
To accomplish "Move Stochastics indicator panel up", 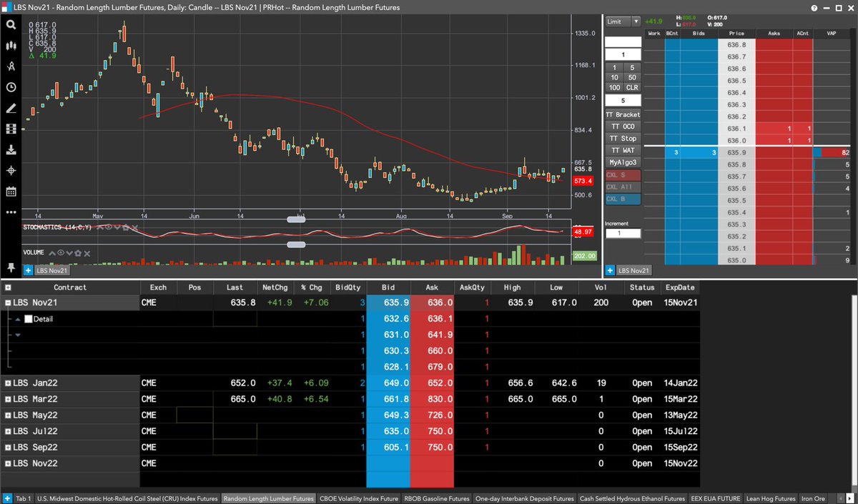I will [99, 227].
